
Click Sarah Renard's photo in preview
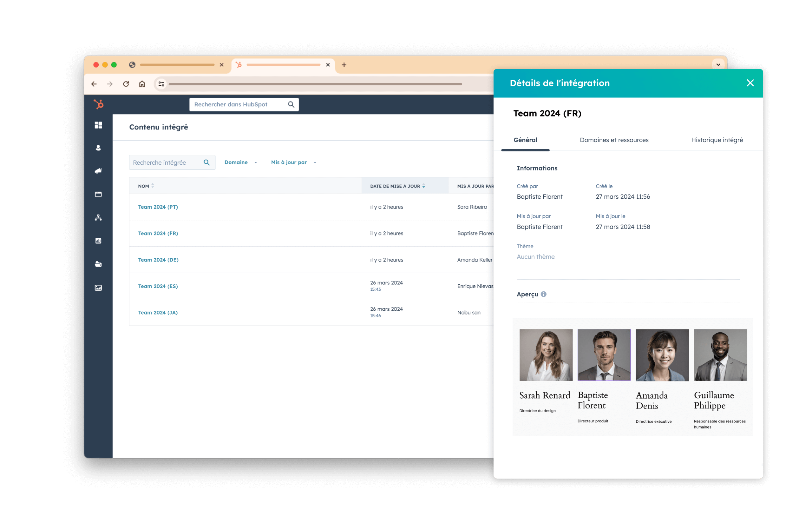click(546, 355)
